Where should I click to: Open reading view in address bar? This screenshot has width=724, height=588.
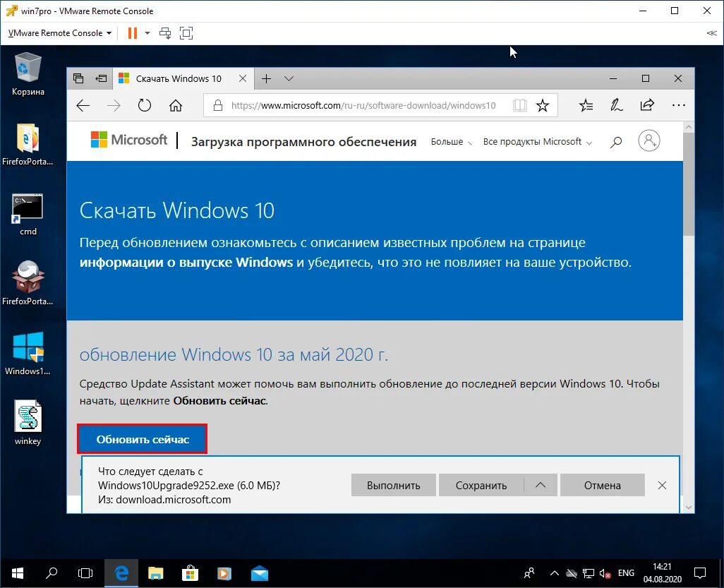pos(520,106)
